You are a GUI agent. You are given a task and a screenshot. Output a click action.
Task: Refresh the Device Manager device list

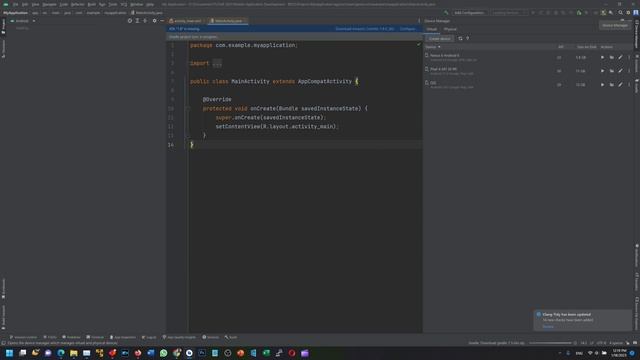click(x=460, y=38)
